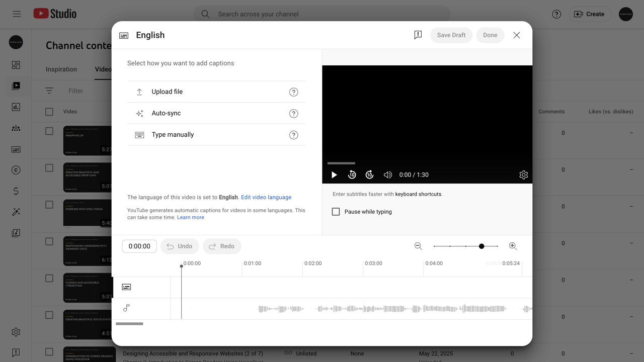Open the Help question mark icon in header
644x362 pixels.
click(x=556, y=14)
